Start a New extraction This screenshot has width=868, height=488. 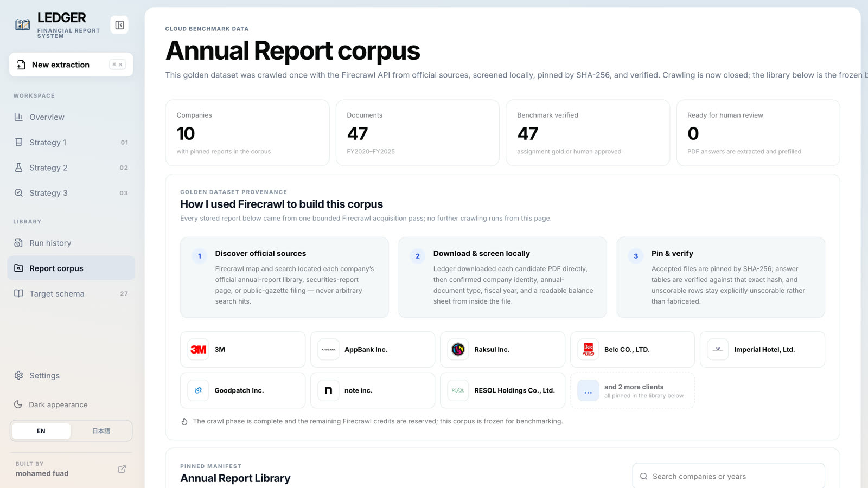[x=71, y=65]
